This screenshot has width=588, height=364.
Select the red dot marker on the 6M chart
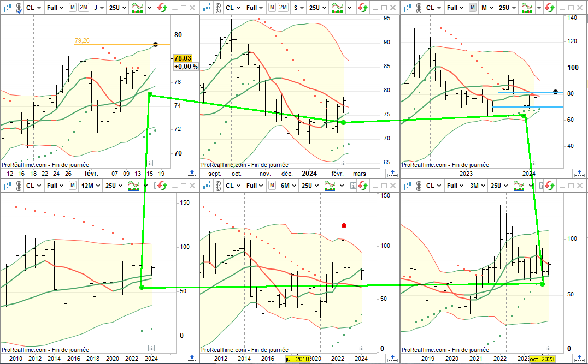(344, 225)
